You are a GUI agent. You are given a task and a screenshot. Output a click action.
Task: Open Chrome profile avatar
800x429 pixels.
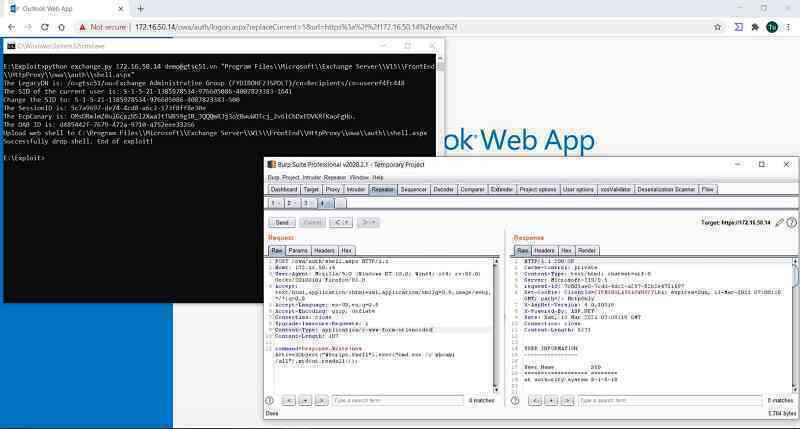click(x=772, y=27)
